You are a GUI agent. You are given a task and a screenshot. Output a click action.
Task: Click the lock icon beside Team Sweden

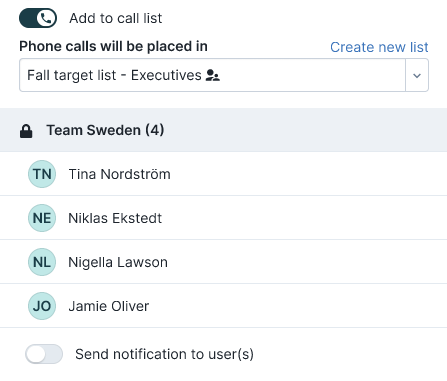(26, 131)
